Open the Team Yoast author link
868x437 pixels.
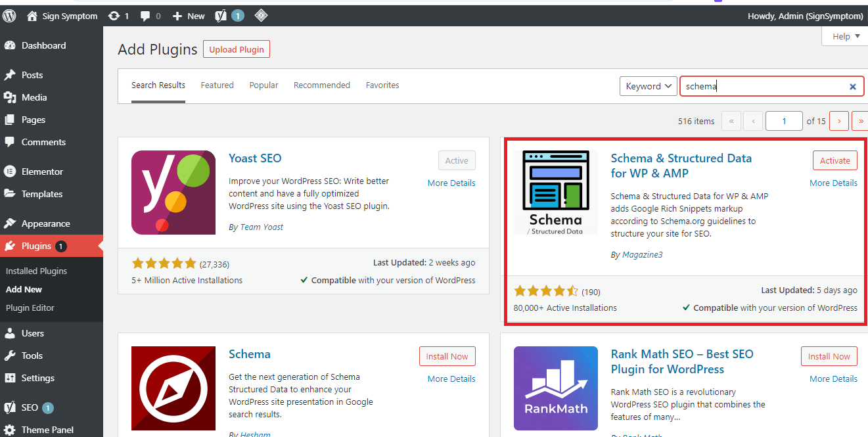click(260, 227)
